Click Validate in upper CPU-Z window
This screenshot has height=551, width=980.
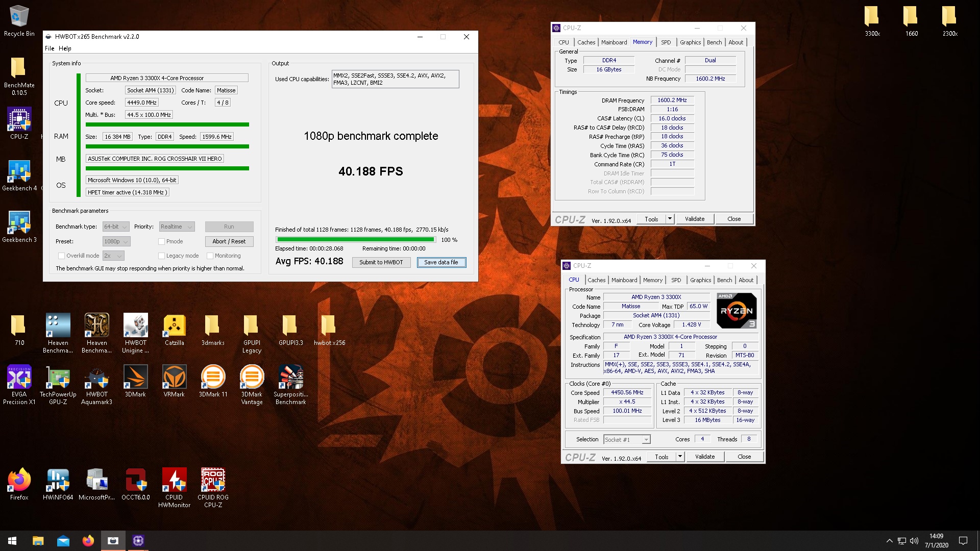[x=694, y=219]
